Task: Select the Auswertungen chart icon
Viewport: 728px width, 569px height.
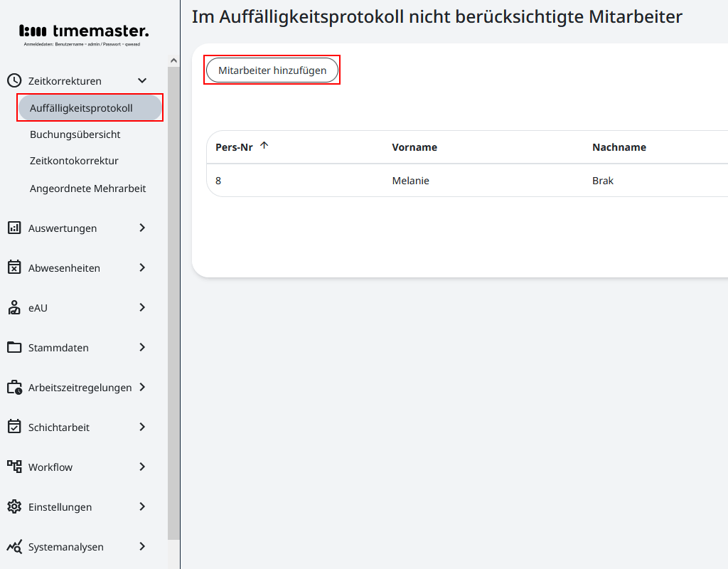Action: pyautogui.click(x=13, y=228)
